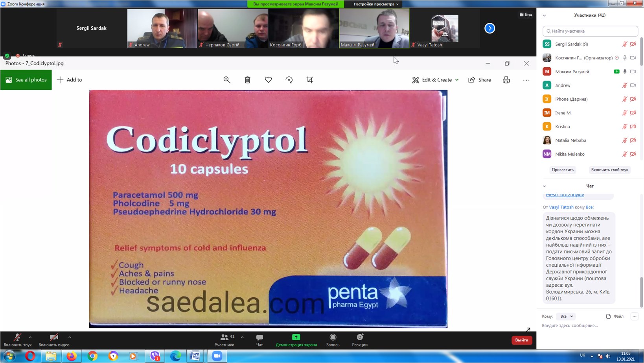644x363 pixels.
Task: Open chat more options ellipsis button
Action: coord(634,316)
